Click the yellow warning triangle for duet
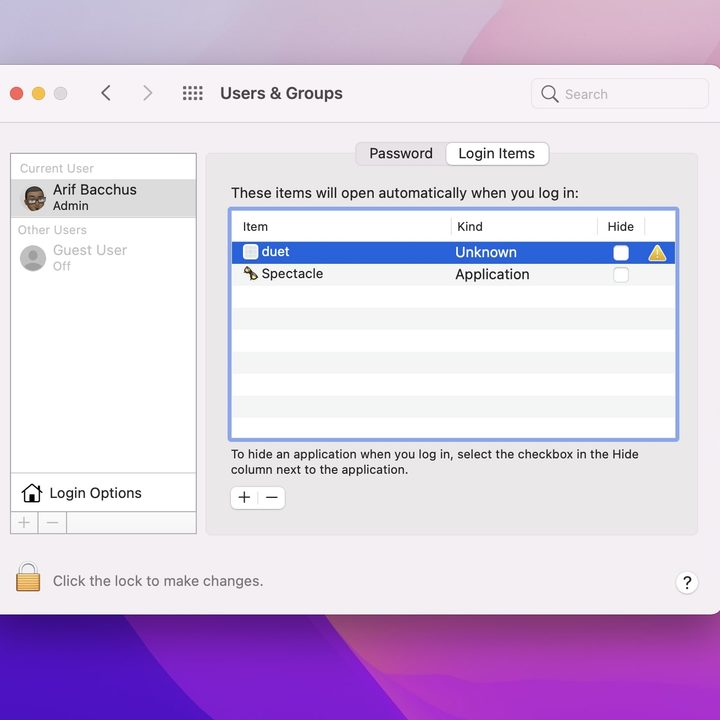 click(x=657, y=253)
